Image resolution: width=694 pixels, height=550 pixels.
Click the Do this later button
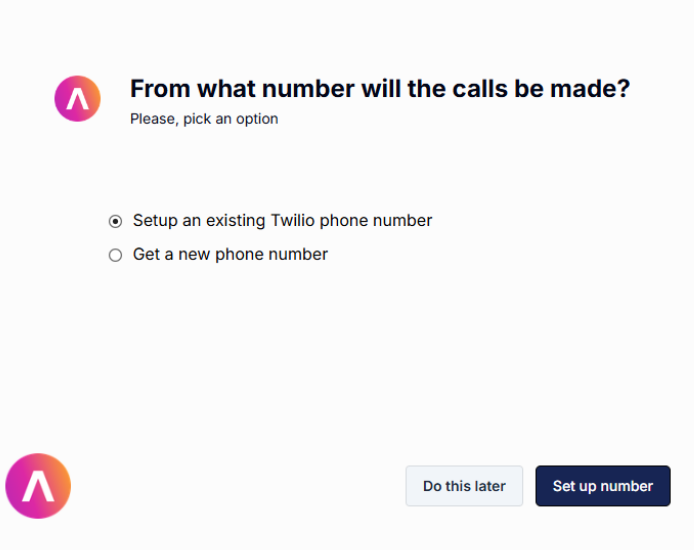(x=464, y=486)
